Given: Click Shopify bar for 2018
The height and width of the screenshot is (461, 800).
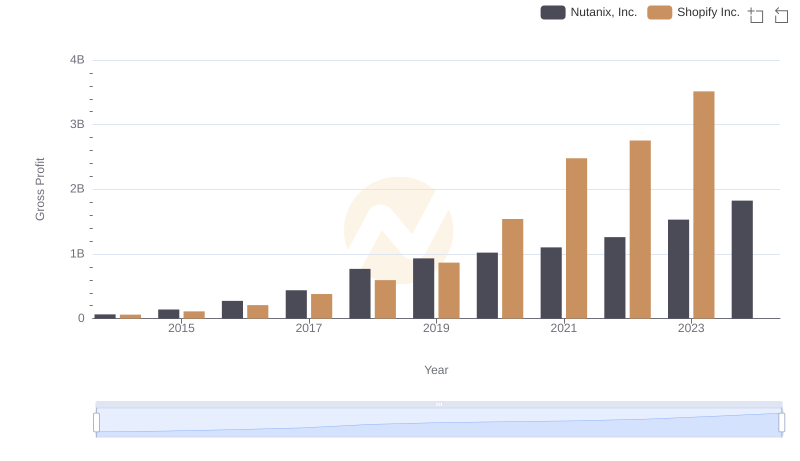Looking at the screenshot, I should [x=385, y=299].
